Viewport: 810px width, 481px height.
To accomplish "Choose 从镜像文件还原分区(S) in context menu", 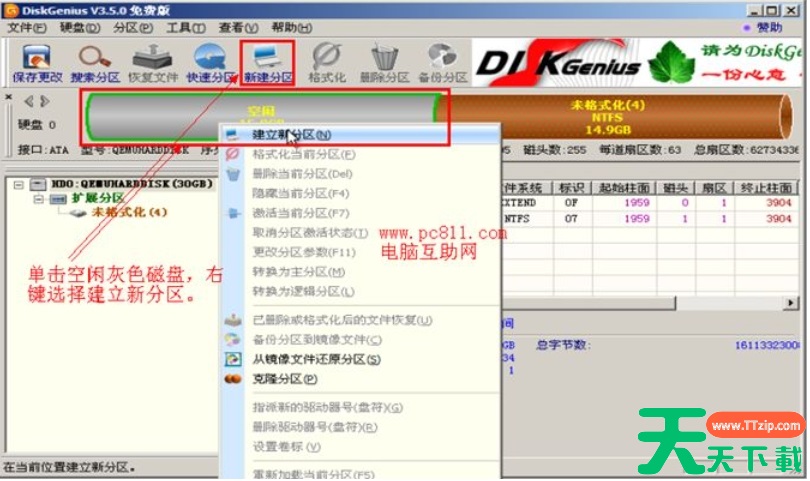I will point(360,359).
